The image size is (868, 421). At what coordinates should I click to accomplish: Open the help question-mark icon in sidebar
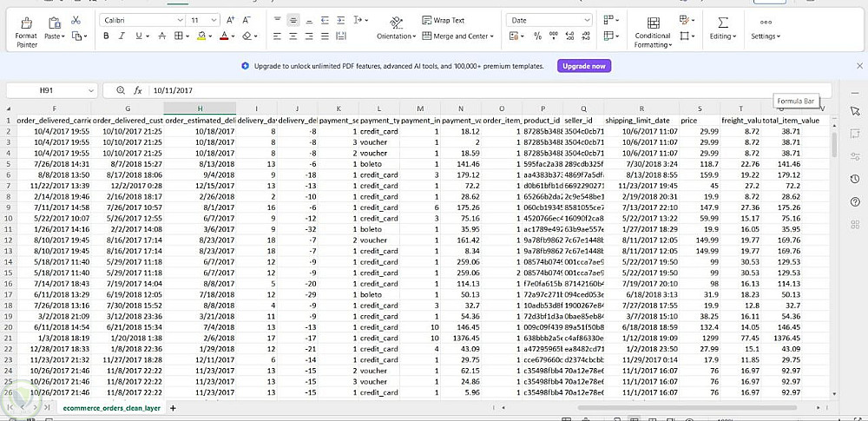point(855,201)
